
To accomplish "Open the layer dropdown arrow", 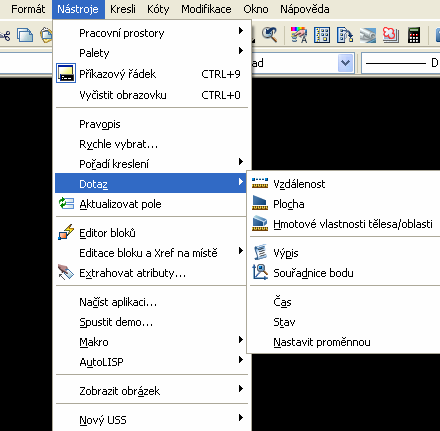I will (x=346, y=63).
